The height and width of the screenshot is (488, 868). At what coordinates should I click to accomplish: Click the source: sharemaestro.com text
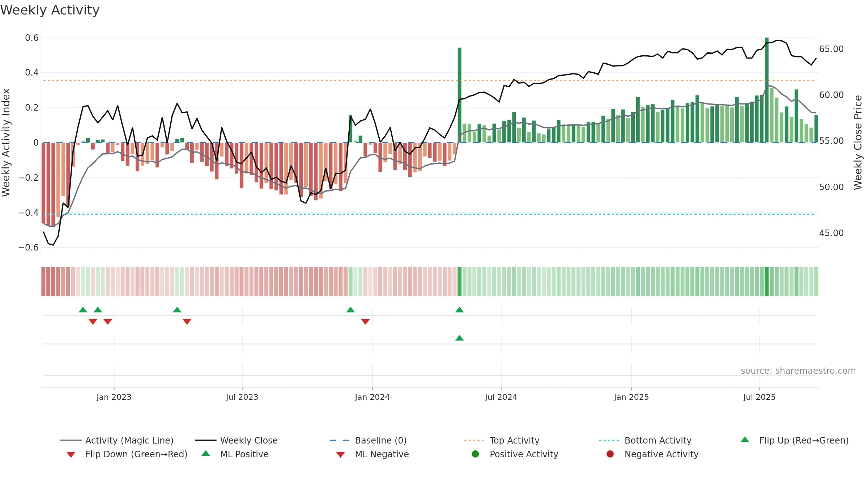pos(798,371)
